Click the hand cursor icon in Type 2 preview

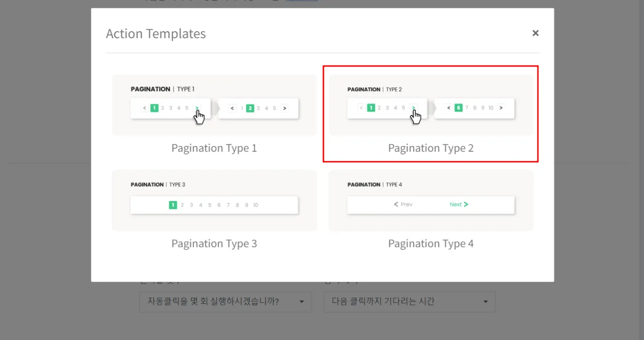[415, 117]
